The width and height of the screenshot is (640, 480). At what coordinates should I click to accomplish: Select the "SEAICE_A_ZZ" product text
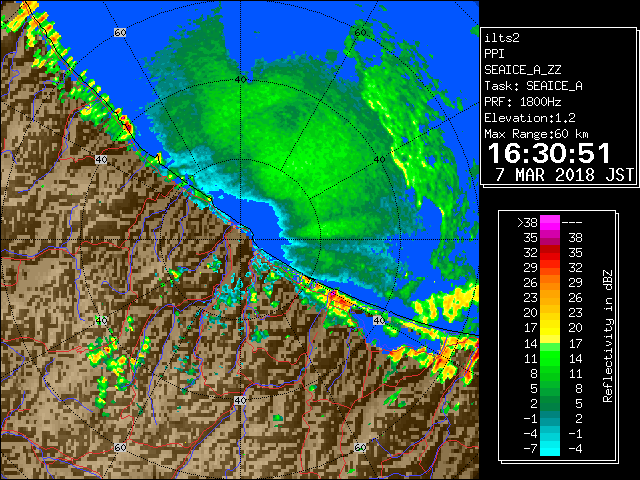522,70
